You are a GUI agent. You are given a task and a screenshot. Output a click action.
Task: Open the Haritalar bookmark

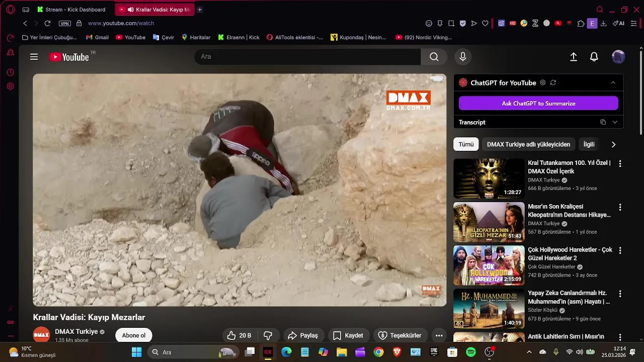(x=196, y=37)
